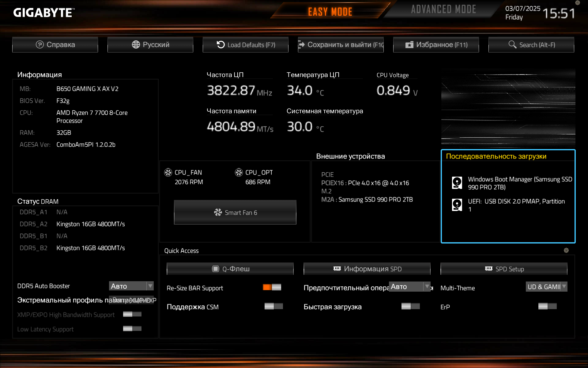Click the 3822.87 MHz CPU frequency

tap(239, 91)
